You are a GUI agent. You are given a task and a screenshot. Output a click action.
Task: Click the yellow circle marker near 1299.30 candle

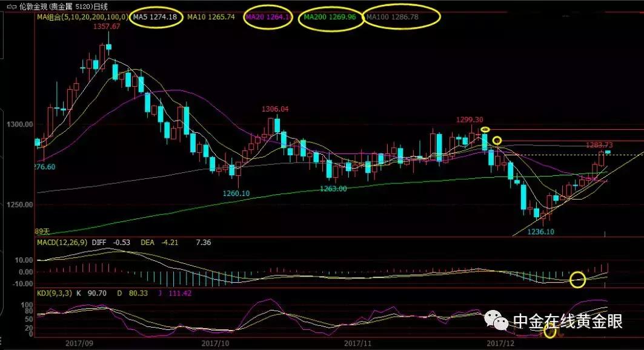(485, 129)
